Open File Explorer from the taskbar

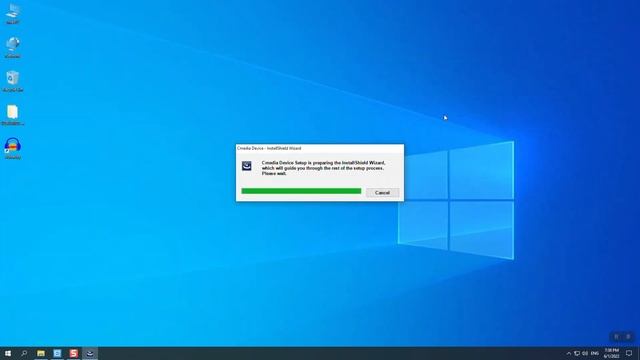[41, 353]
